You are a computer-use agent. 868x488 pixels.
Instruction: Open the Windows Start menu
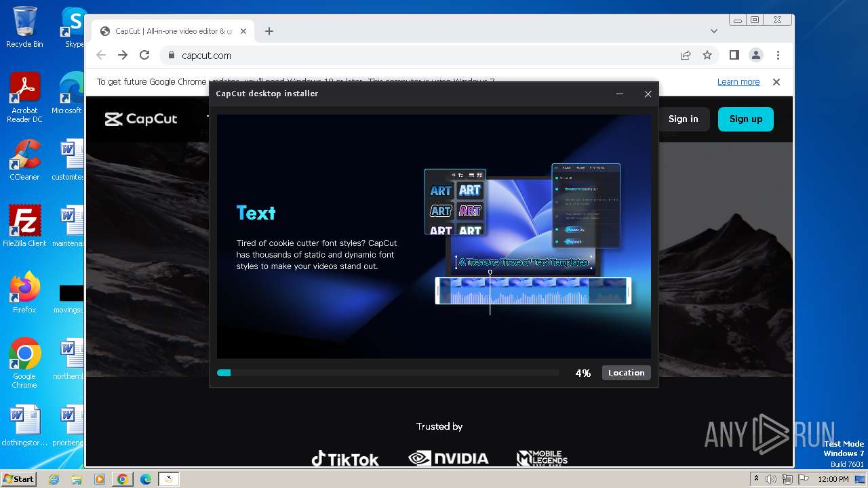18,479
